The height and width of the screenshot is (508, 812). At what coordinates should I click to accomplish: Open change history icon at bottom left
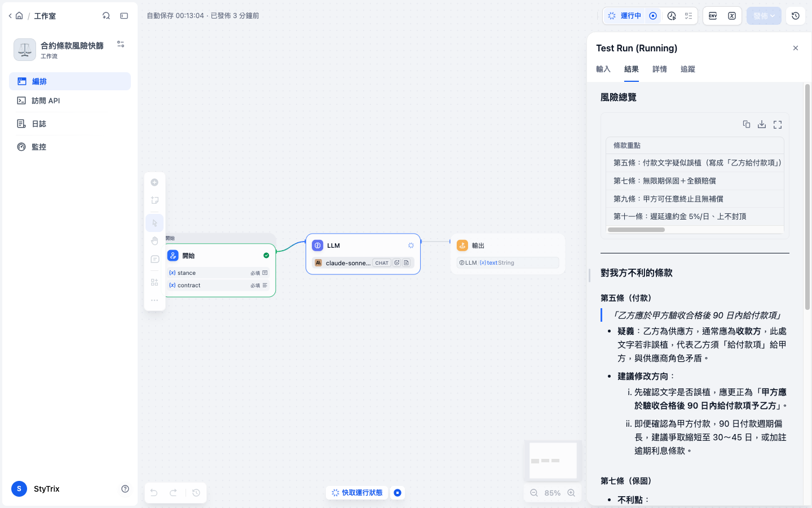196,493
